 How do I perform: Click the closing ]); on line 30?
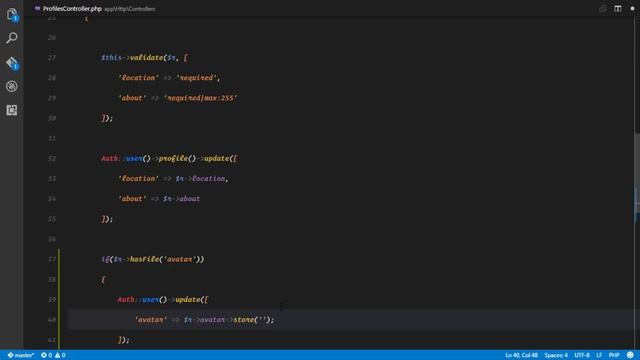107,118
